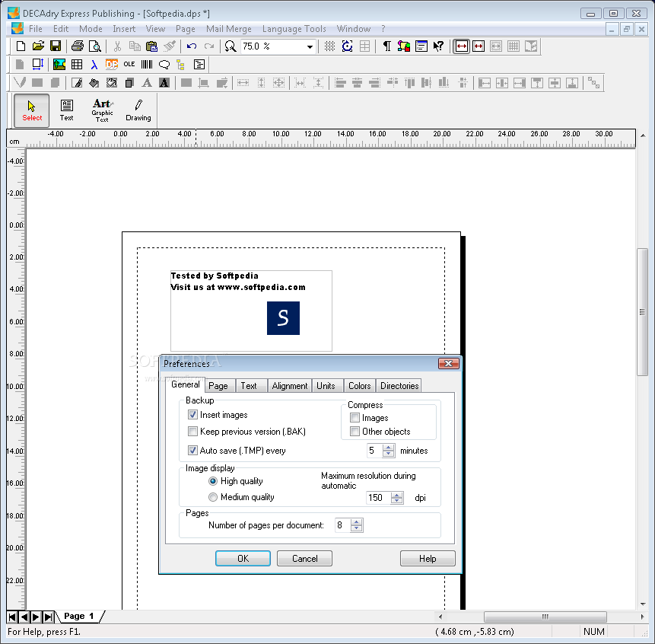Enable Keep previous version (.BAK)
Viewport: 655px width, 644px height.
[x=192, y=431]
